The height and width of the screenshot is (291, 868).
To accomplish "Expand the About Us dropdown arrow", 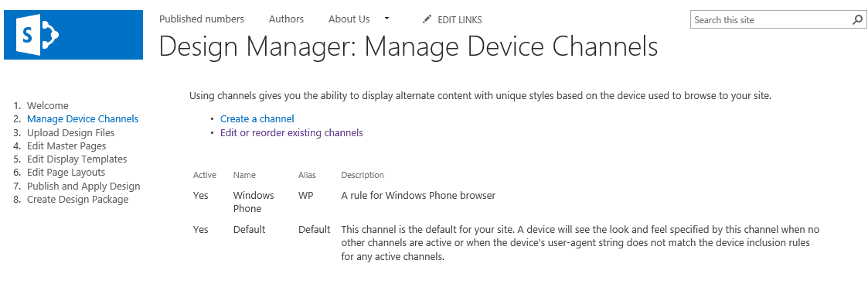I will pos(387,19).
